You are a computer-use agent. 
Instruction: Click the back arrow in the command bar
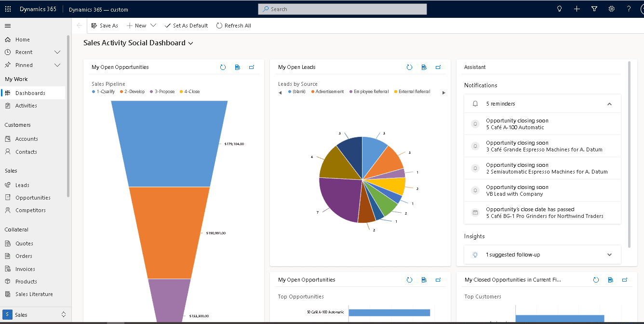tap(80, 26)
